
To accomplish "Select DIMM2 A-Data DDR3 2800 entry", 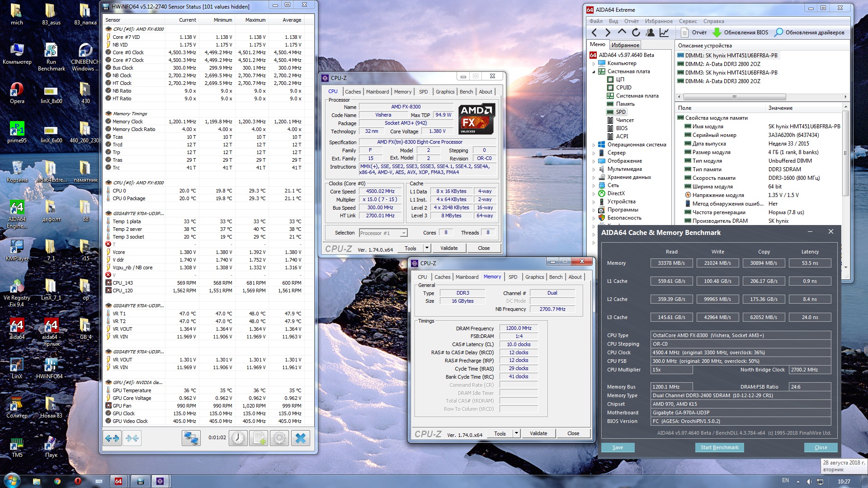I will pos(722,64).
